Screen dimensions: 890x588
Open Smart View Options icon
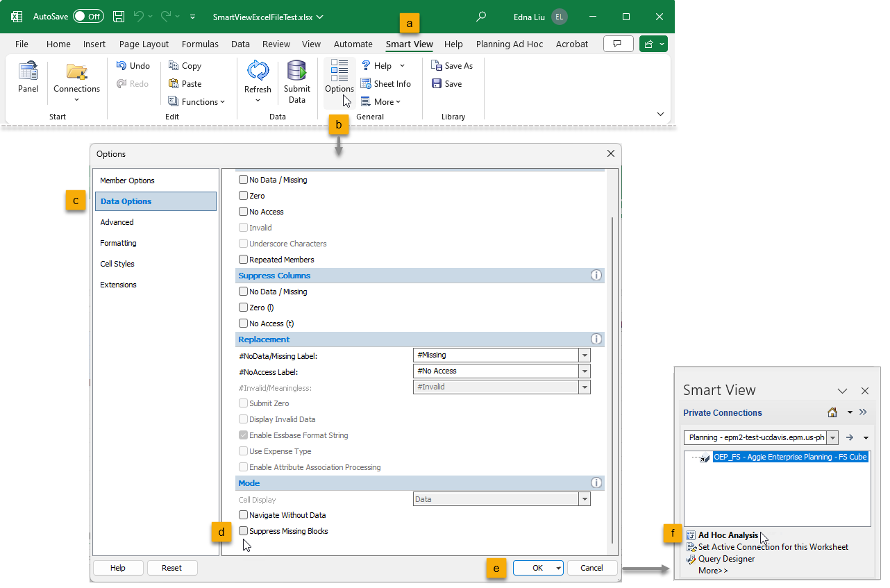[339, 70]
